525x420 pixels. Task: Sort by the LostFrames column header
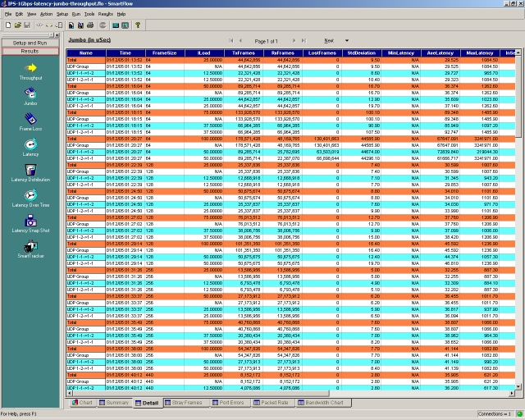click(322, 53)
